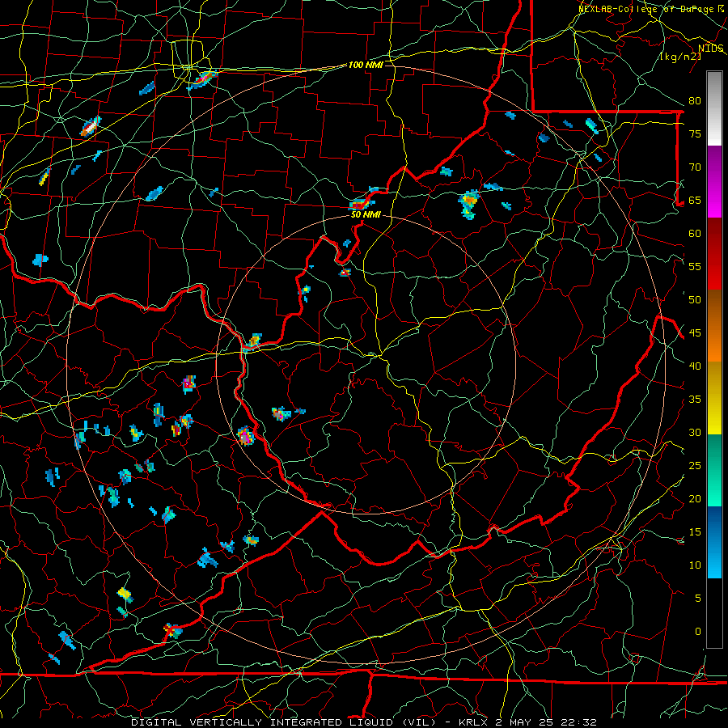728x728 pixels.
Task: Click the "100 NMI" range ring label
Action: [366, 65]
